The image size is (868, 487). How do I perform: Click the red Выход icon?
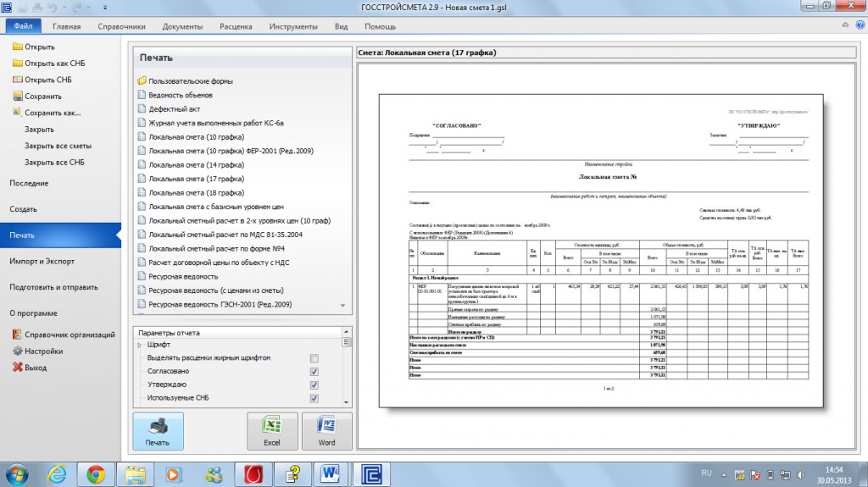coord(18,367)
